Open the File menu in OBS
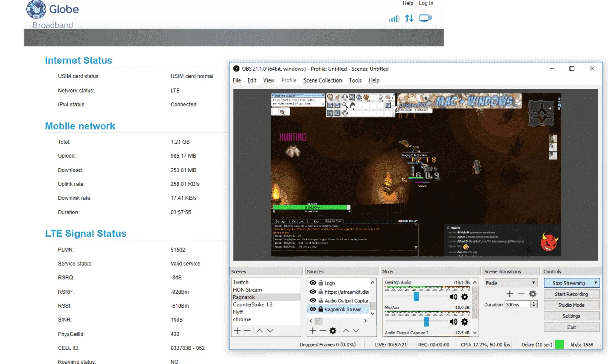The width and height of the screenshot is (608, 364). [x=237, y=80]
